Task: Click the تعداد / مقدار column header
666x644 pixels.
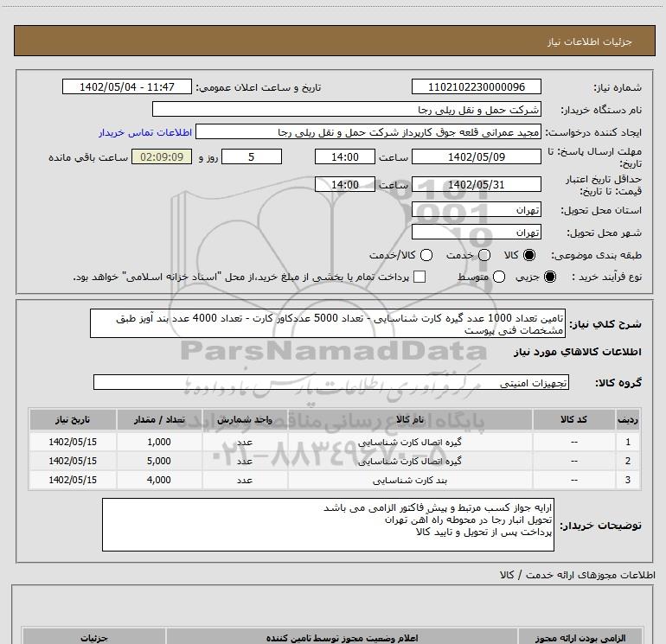Action: [x=159, y=419]
